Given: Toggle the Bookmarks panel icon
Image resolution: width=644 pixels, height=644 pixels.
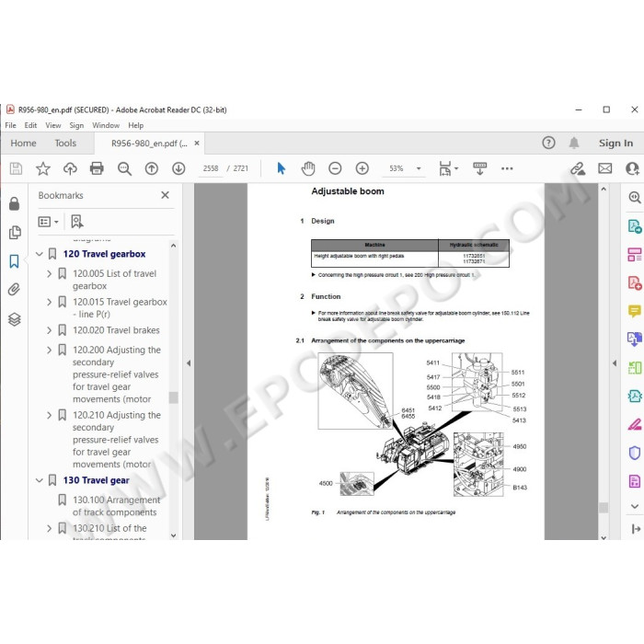Looking at the screenshot, I should click(15, 261).
